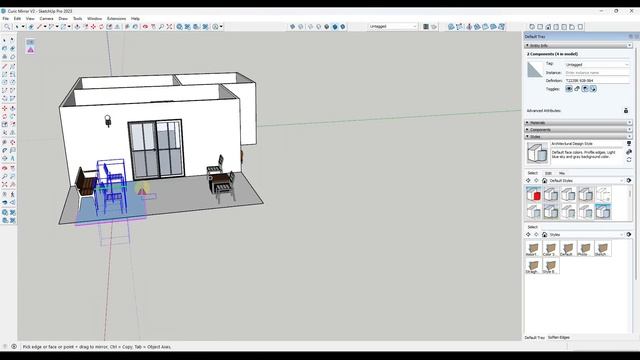The image size is (640, 360).
Task: Click the large Architectural Design Style preview
Action: tap(537, 152)
